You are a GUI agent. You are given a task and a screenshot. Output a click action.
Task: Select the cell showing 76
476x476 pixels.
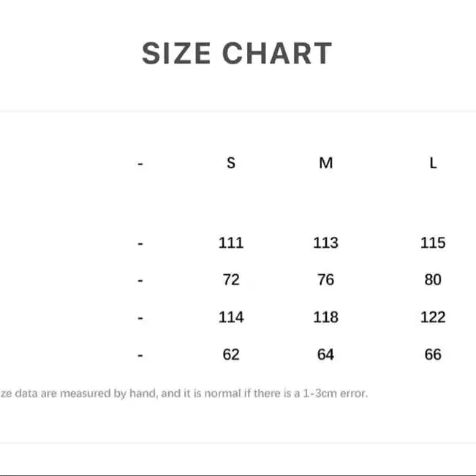(326, 280)
